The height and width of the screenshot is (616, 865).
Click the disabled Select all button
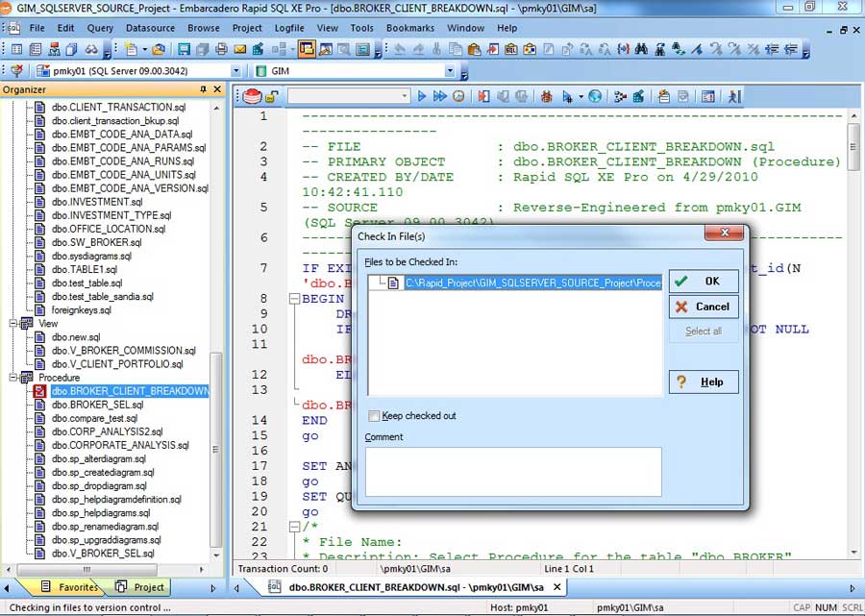tap(704, 332)
